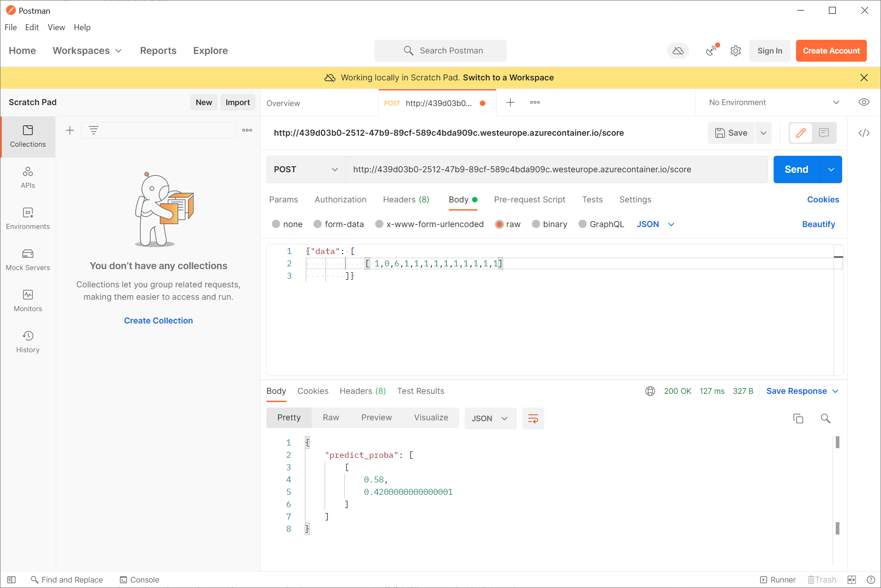Toggle line wrap in response viewer
The width and height of the screenshot is (881, 588).
533,418
